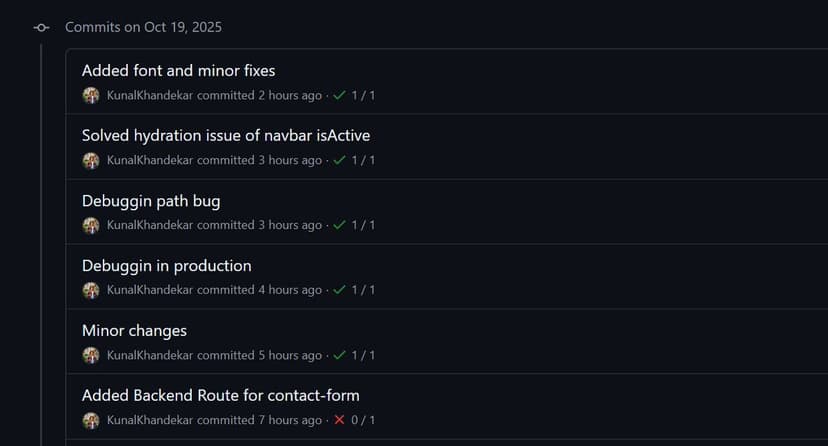828x446 pixels.
Task: Open the 'Minor changes' commit
Action: pyautogui.click(x=134, y=331)
